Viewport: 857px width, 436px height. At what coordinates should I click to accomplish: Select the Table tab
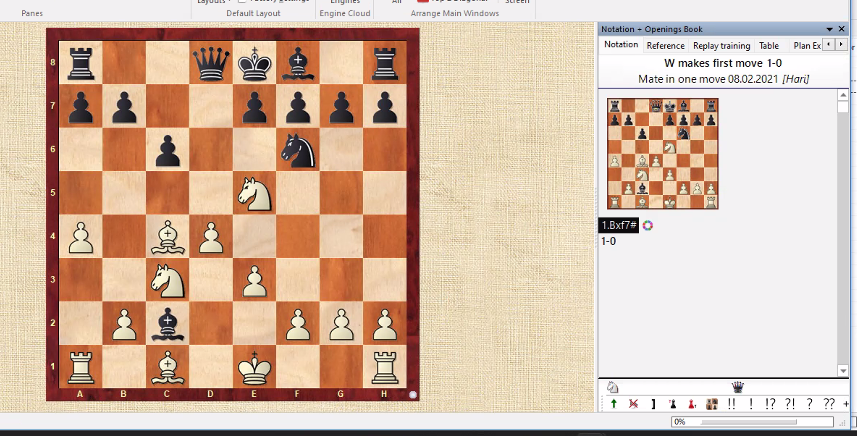point(768,45)
